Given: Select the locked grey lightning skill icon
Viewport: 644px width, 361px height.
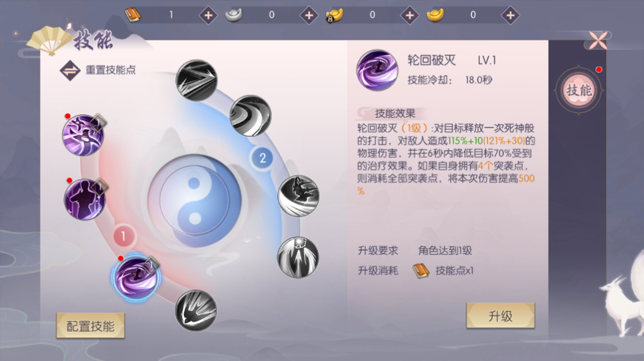Looking at the screenshot, I should coord(197,81).
